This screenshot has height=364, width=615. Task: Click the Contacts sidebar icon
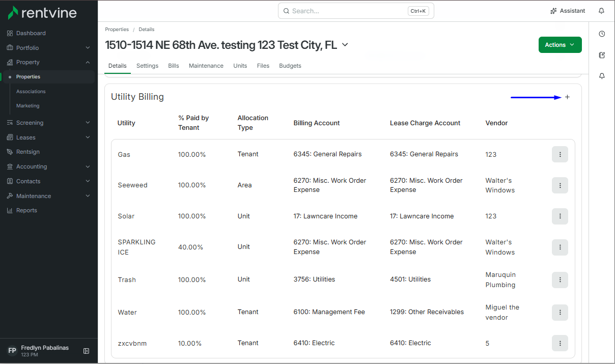click(x=10, y=181)
